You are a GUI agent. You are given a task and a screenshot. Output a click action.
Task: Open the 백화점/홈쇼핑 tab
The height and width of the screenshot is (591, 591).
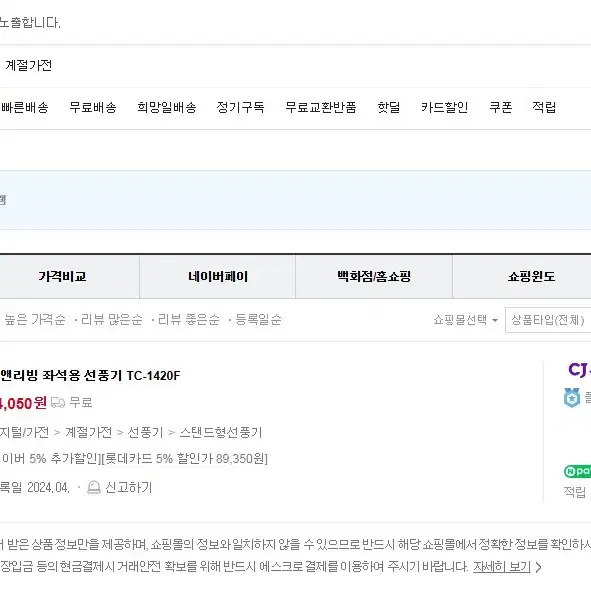374,276
